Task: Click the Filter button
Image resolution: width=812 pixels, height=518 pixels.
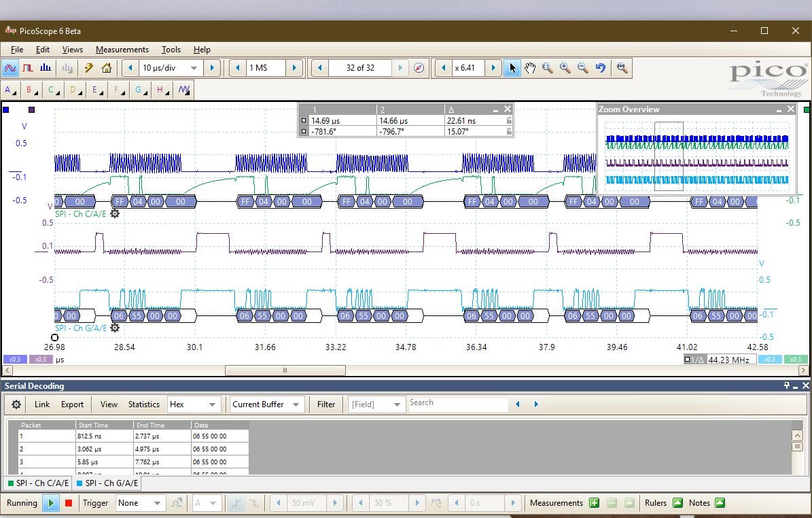Action: (x=326, y=404)
